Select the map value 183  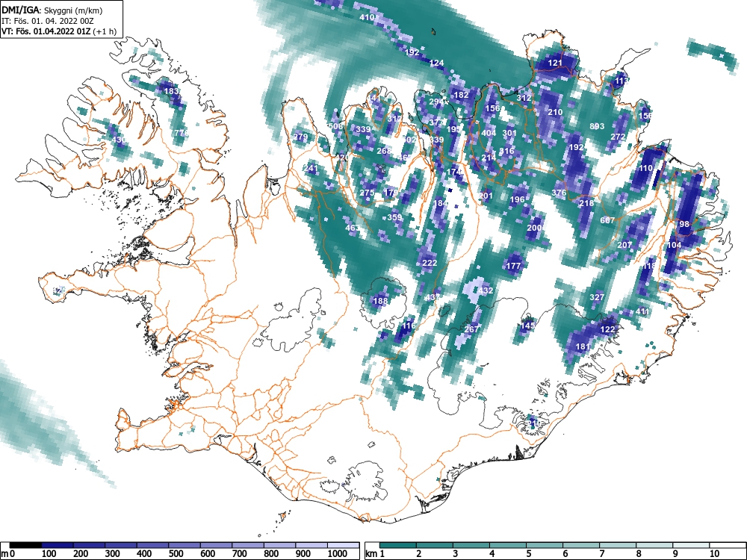point(171,91)
